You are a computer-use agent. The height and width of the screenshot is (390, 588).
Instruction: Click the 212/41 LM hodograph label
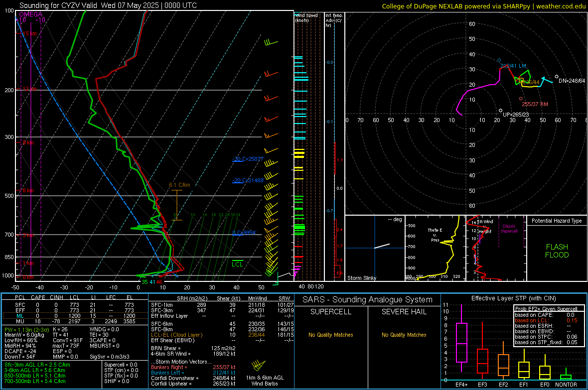tap(513, 66)
